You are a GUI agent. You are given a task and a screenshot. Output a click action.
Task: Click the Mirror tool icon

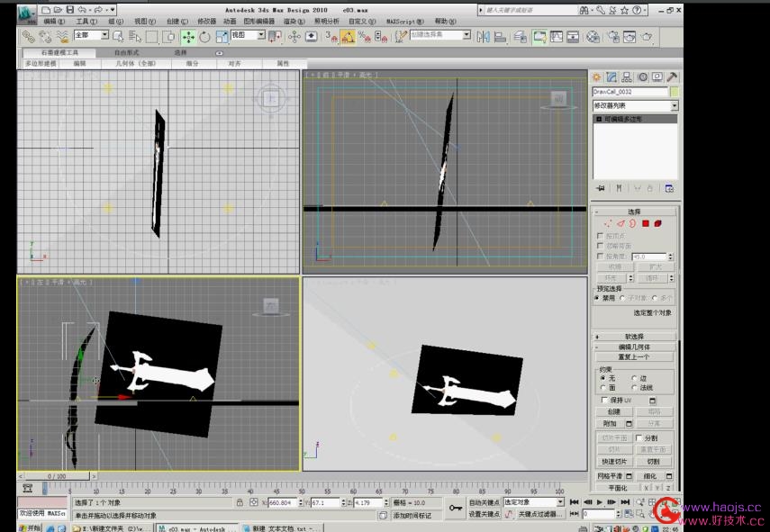click(x=484, y=37)
